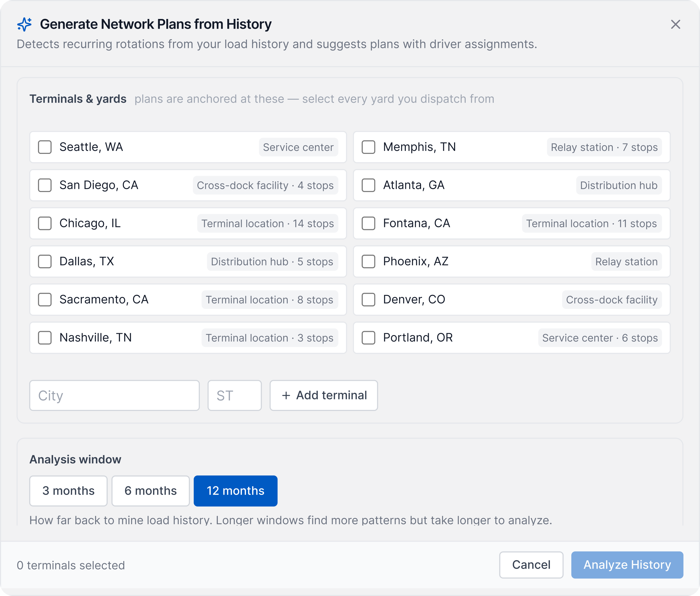Enable the Phoenix, AZ checkbox
Image resolution: width=700 pixels, height=596 pixels.
pyautogui.click(x=368, y=261)
